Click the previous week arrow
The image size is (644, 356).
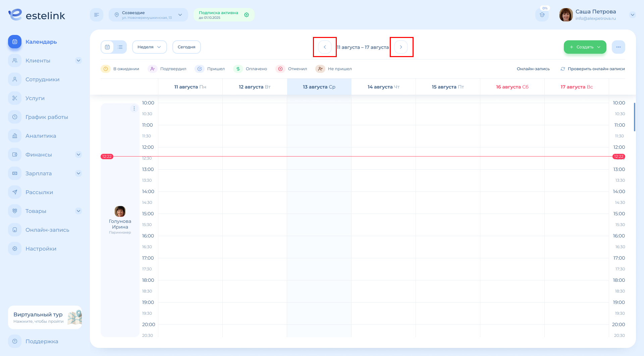click(325, 47)
